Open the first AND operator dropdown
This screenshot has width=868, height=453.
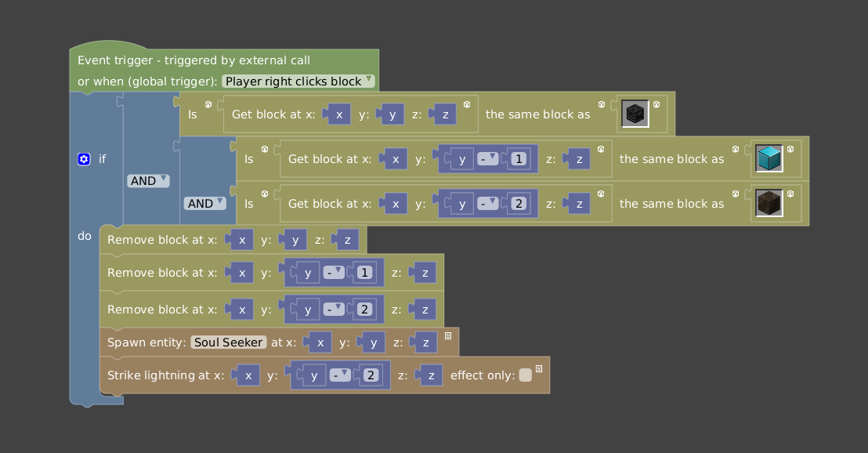(149, 179)
